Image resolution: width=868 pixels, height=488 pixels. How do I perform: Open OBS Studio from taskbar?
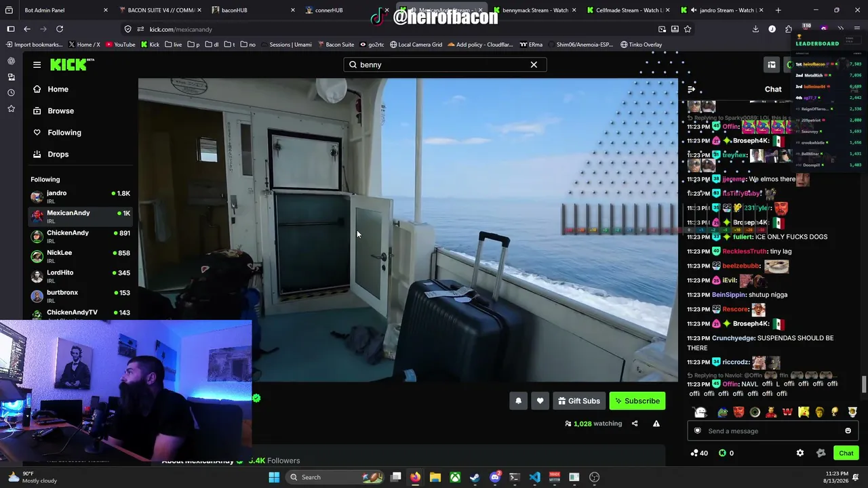[x=594, y=477]
